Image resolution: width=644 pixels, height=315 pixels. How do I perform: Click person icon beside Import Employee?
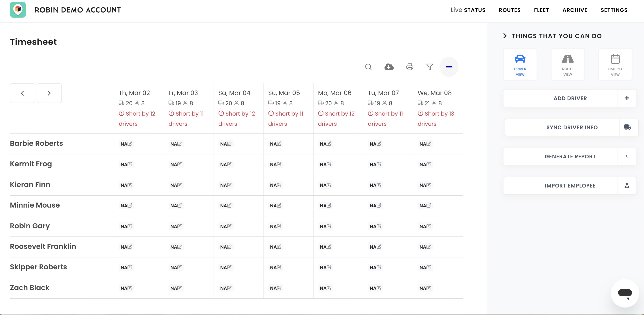click(627, 186)
